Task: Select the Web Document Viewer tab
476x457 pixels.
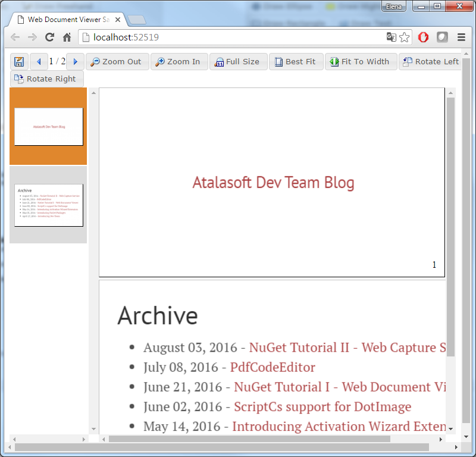Action: click(x=67, y=20)
